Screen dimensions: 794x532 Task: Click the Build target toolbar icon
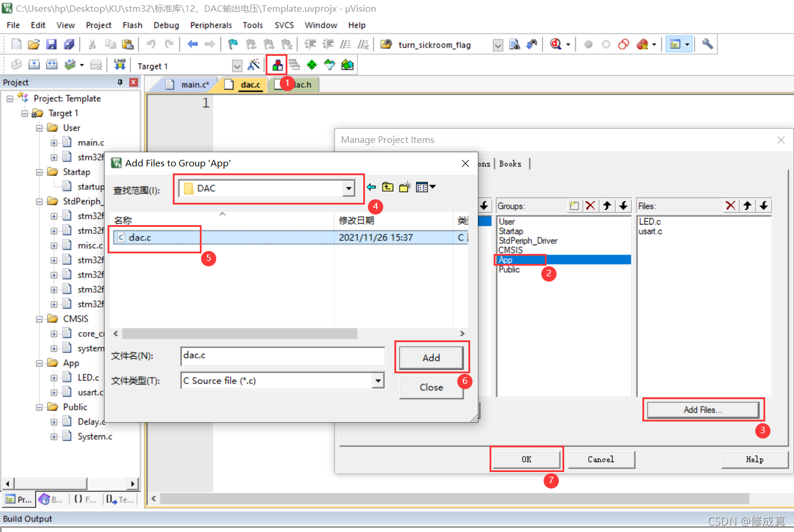pyautogui.click(x=35, y=65)
